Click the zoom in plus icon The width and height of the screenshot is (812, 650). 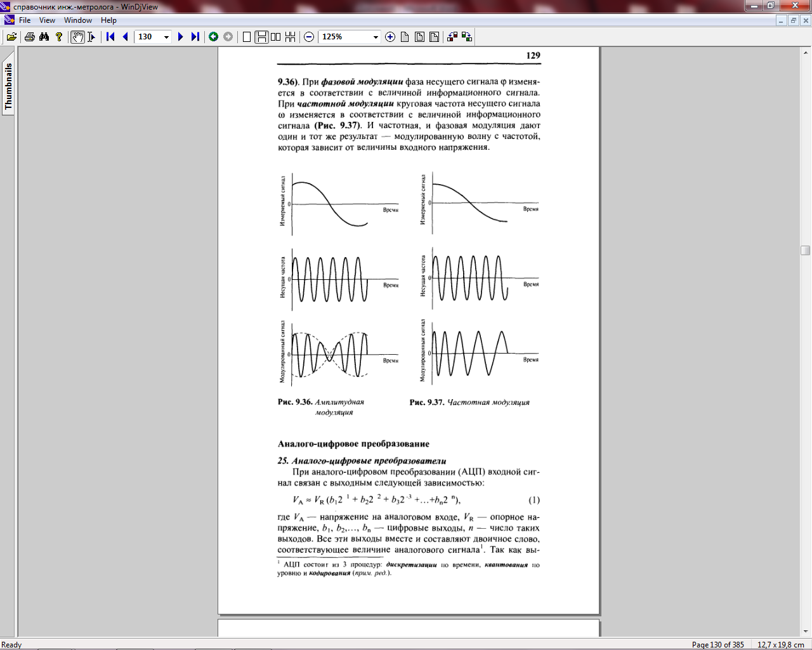390,37
